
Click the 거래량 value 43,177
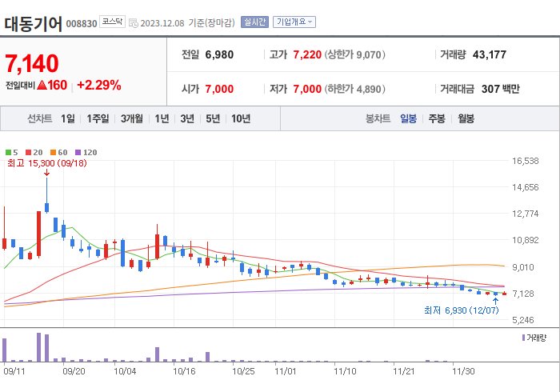490,54
